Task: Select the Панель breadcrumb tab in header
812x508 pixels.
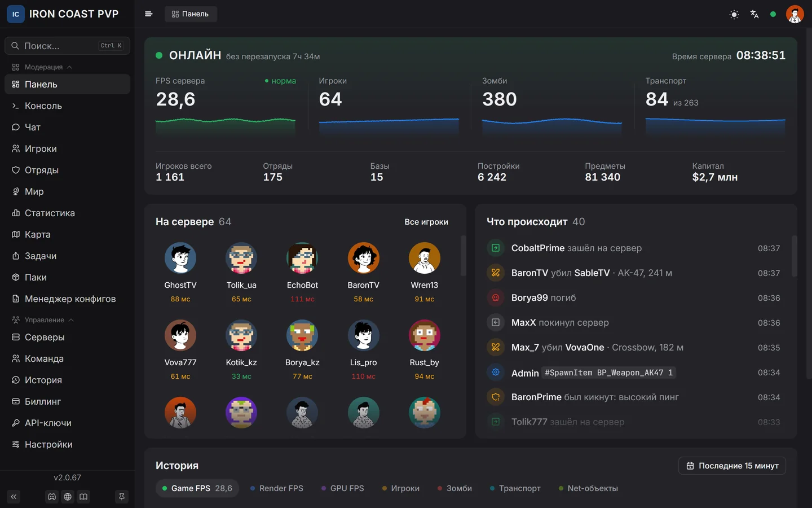Action: [x=191, y=14]
